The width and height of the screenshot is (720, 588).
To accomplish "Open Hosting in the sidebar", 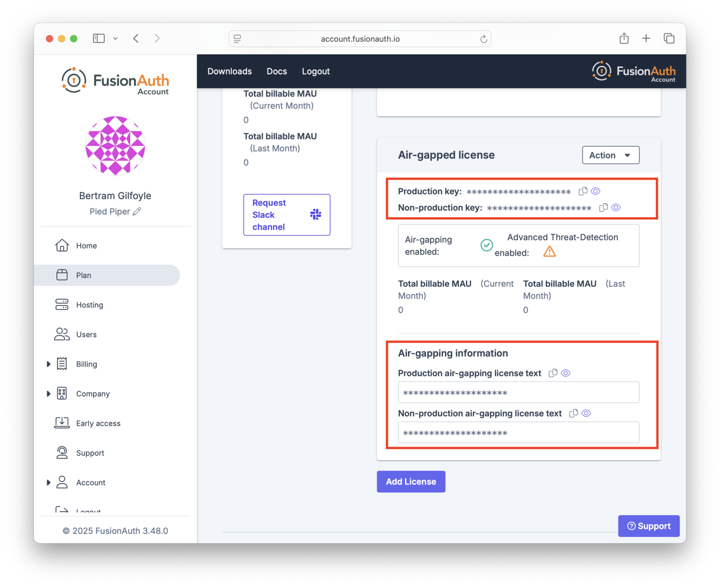I will point(89,305).
